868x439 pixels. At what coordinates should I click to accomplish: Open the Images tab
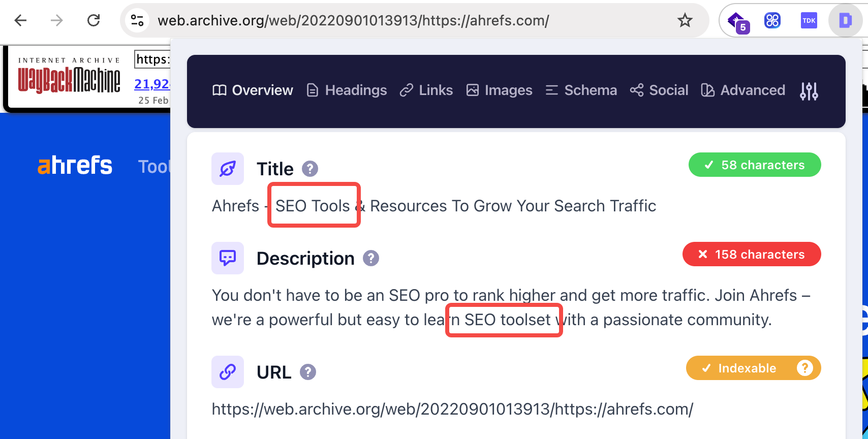pos(500,90)
